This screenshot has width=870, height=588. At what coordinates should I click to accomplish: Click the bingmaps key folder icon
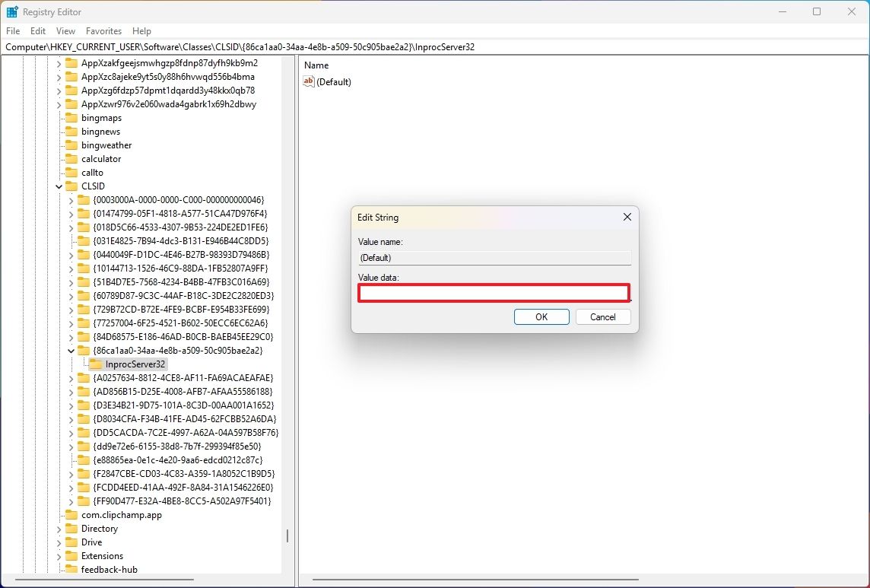coord(71,117)
